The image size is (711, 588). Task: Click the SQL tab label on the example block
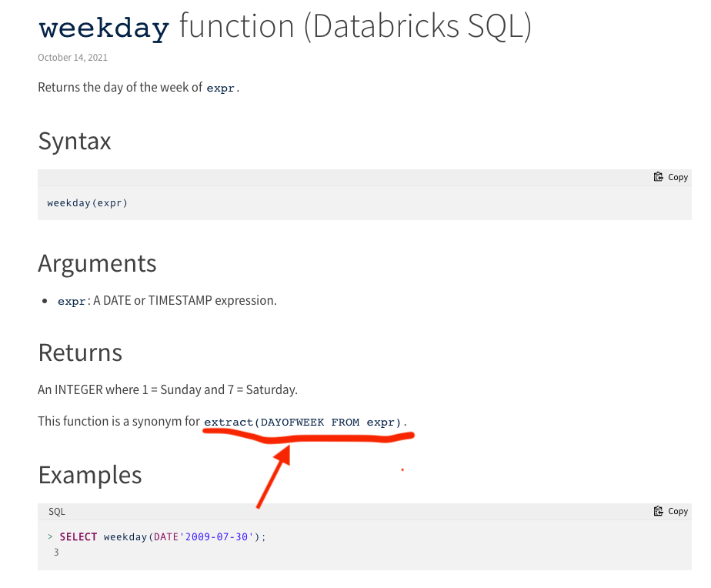click(x=56, y=510)
